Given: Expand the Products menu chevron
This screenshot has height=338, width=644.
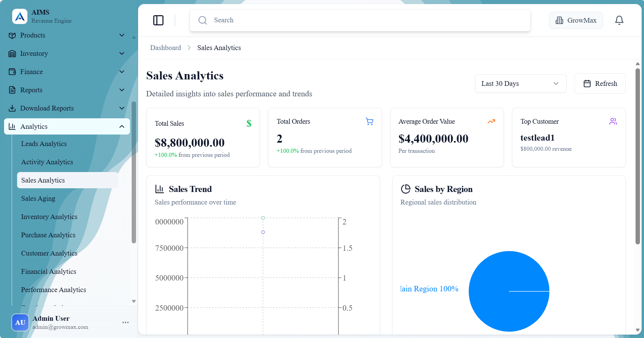Looking at the screenshot, I should [122, 35].
